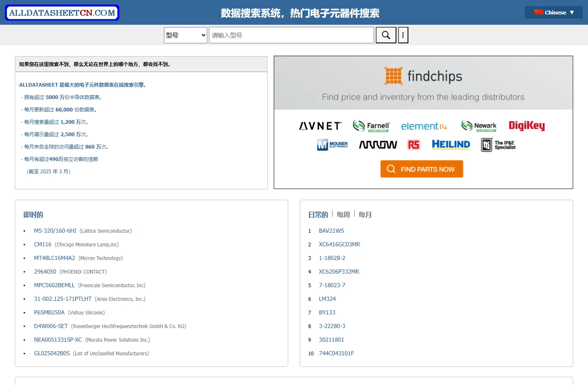Open the 型号 search type dropdown
The image size is (588, 385).
[185, 35]
